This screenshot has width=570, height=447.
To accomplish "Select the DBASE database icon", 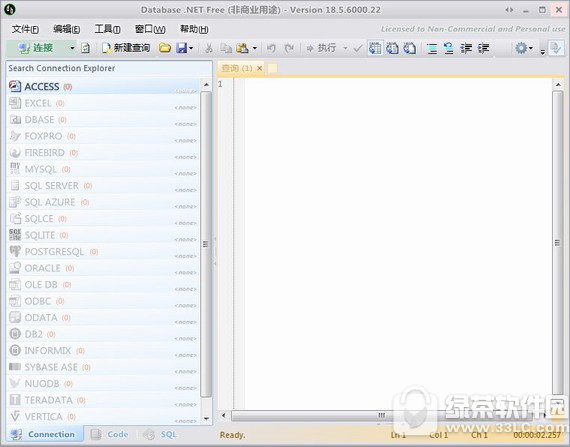I will tap(15, 120).
